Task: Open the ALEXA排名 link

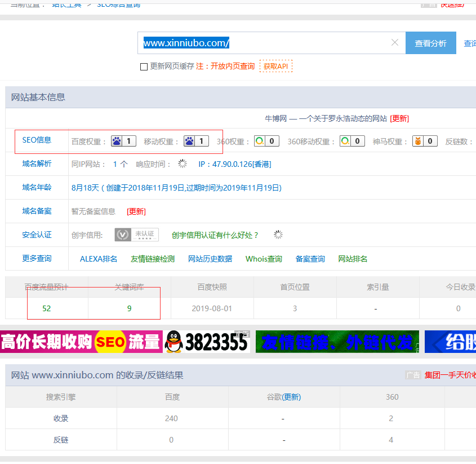Action: (x=99, y=259)
